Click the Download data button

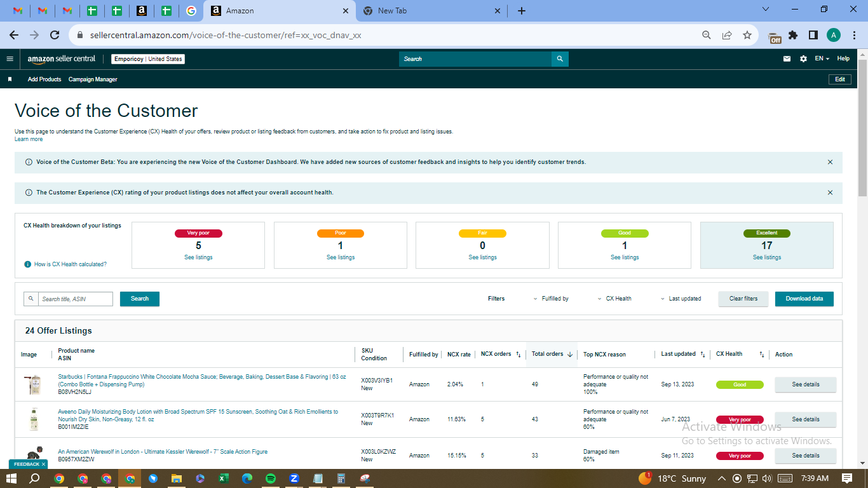click(804, 299)
